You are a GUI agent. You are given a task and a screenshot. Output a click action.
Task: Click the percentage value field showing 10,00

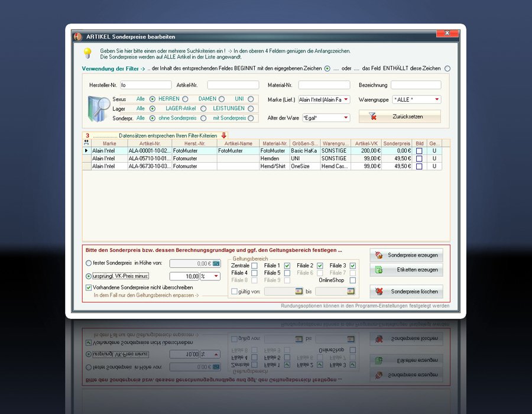[184, 276]
